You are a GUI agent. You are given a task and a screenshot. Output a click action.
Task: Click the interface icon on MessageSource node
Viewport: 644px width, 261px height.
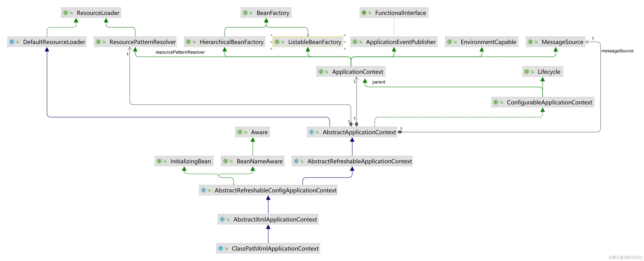(530, 42)
